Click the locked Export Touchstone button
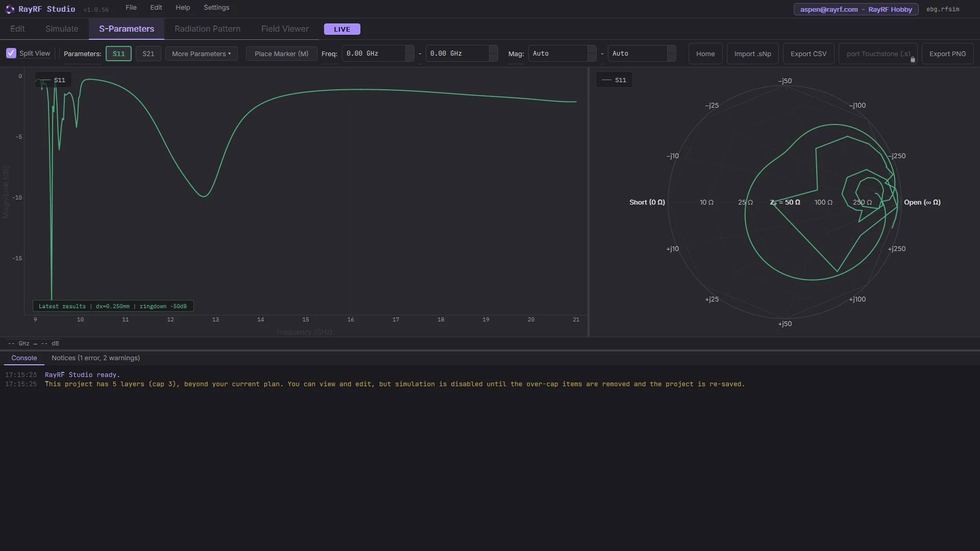The image size is (980, 551). (x=878, y=54)
